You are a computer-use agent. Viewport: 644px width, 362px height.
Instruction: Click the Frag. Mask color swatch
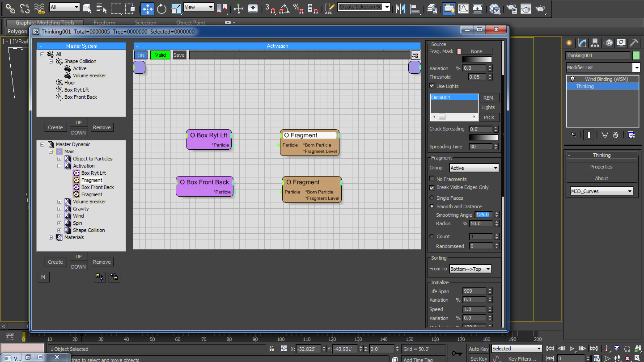459,51
